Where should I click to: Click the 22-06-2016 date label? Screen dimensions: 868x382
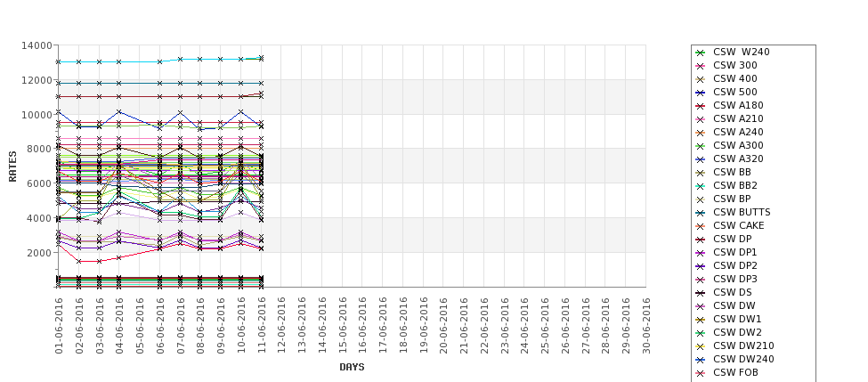[484, 326]
